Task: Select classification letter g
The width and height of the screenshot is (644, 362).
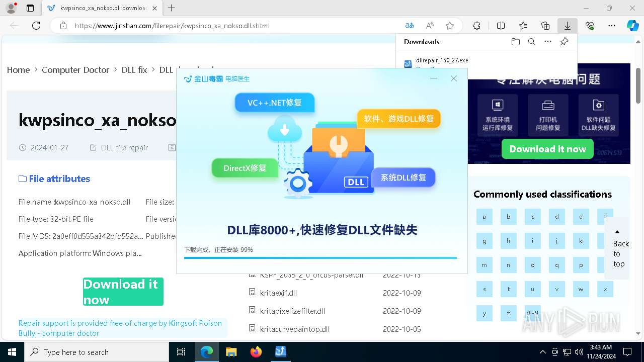Action: [x=485, y=241]
